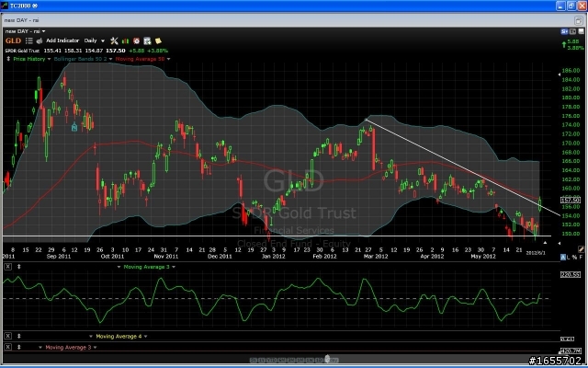The height and width of the screenshot is (368, 588).
Task: Open the red alarm clock alert icon
Action: 136,40
